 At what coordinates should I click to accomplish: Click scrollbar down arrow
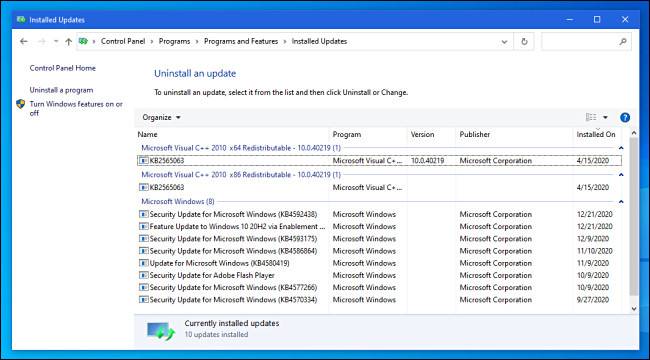click(x=633, y=309)
